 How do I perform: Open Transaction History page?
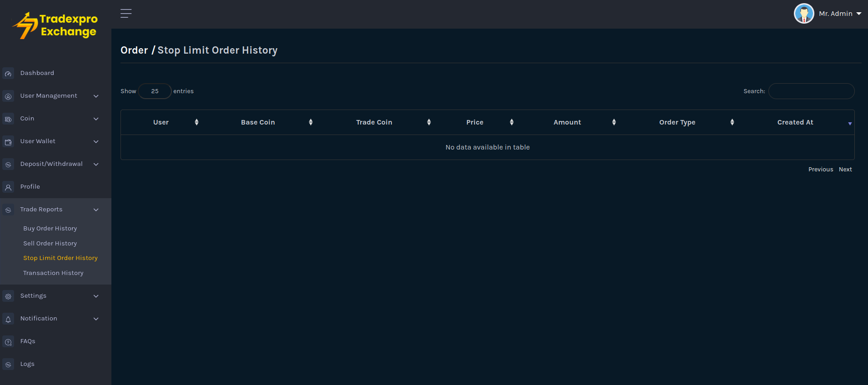pyautogui.click(x=53, y=273)
